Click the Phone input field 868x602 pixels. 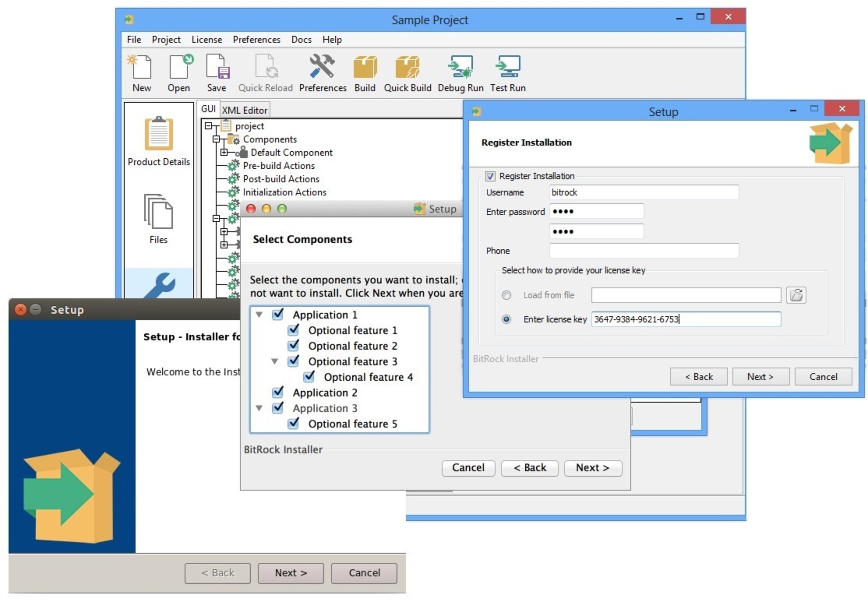tap(644, 251)
